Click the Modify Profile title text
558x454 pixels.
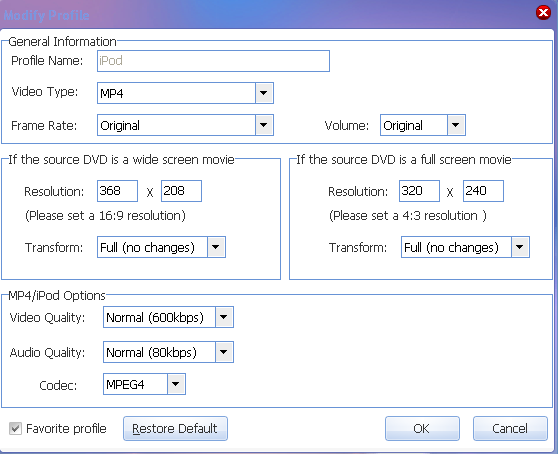46,15
